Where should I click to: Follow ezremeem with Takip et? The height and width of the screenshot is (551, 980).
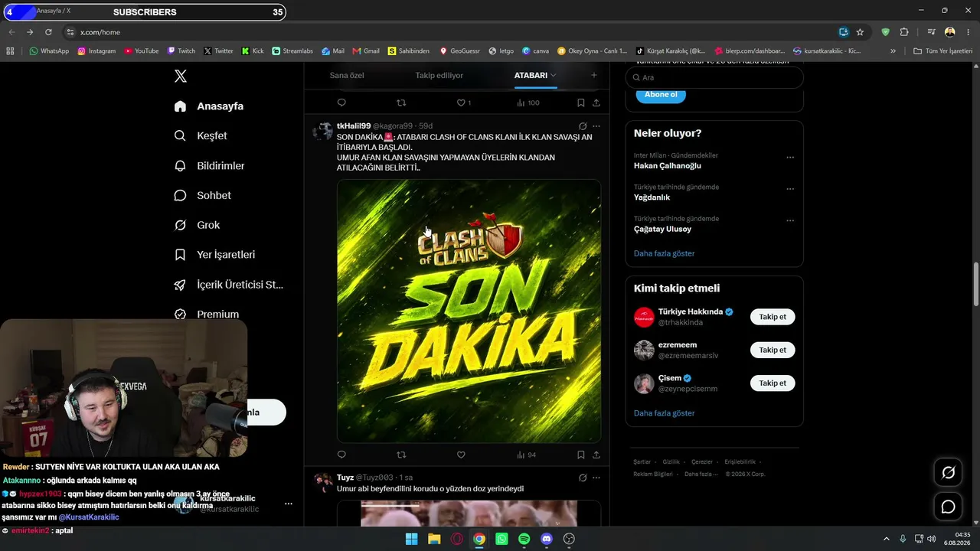click(773, 350)
